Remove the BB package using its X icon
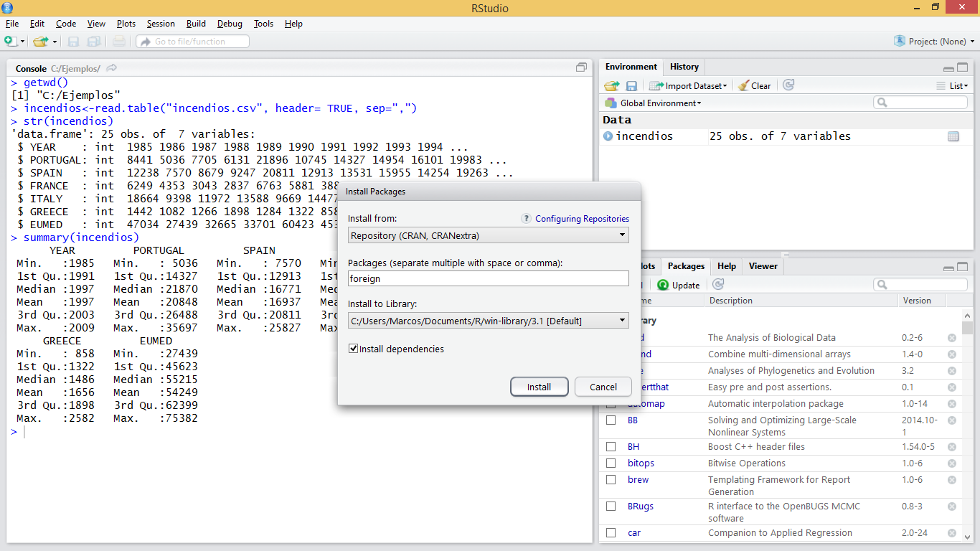The width and height of the screenshot is (980, 551). click(952, 420)
